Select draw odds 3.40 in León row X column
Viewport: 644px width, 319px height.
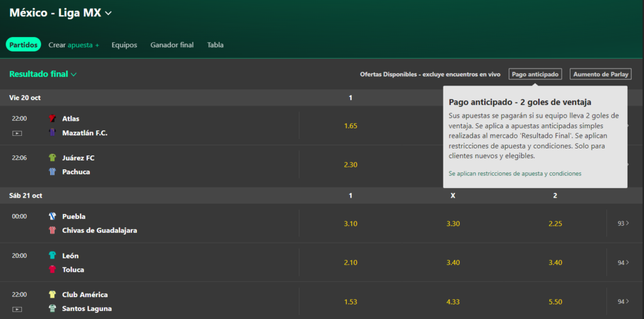[x=453, y=262]
